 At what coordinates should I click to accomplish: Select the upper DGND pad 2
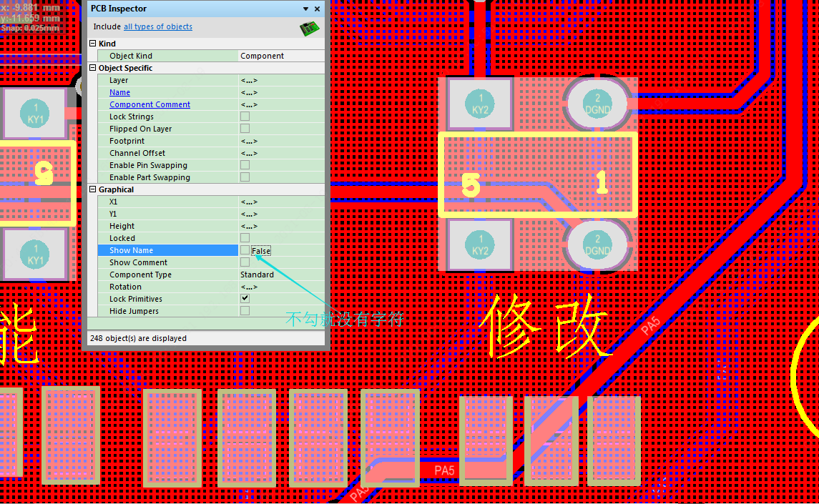[x=597, y=104]
